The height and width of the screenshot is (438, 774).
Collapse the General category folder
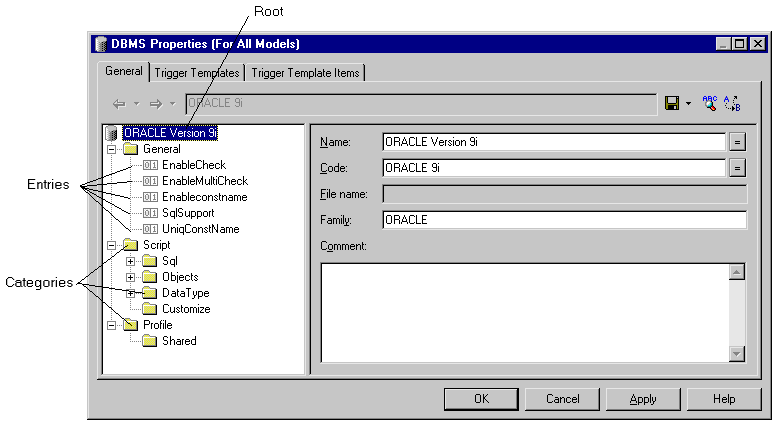pyautogui.click(x=112, y=149)
